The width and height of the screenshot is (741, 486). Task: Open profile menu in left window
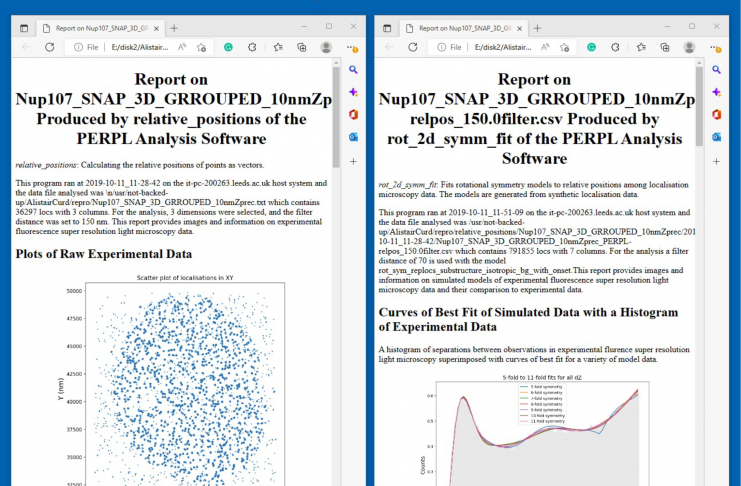tap(326, 47)
